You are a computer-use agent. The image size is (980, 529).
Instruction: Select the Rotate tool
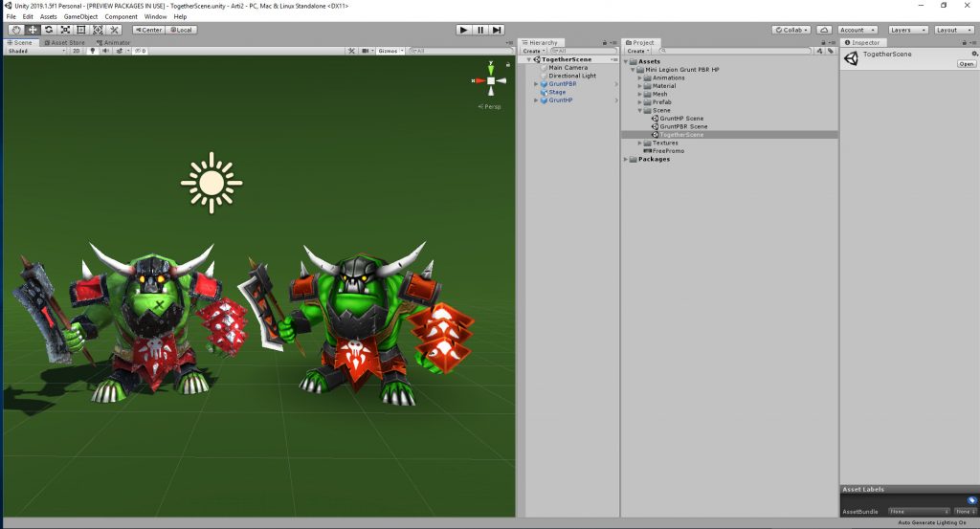tap(49, 30)
